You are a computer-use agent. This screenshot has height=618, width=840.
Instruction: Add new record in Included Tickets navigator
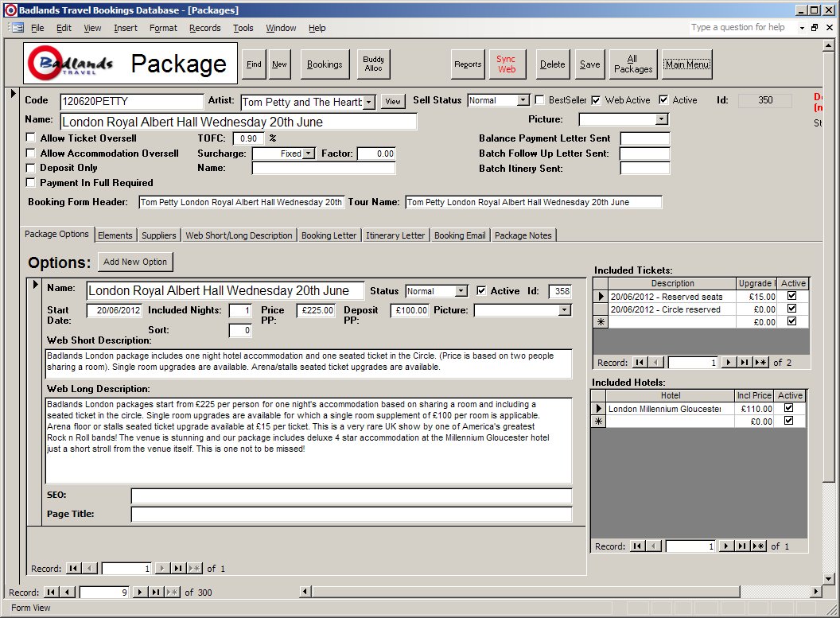coord(760,363)
